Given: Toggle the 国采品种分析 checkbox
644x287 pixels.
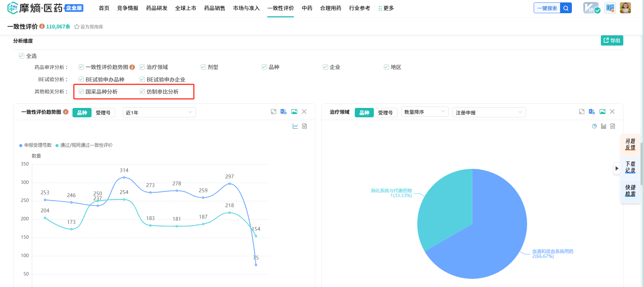Looking at the screenshot, I should coord(81,92).
